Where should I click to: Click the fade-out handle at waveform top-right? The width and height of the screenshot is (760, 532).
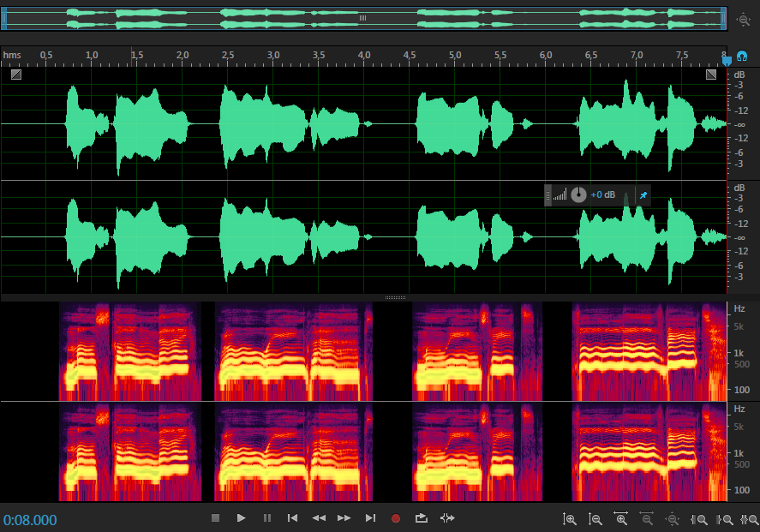[711, 75]
